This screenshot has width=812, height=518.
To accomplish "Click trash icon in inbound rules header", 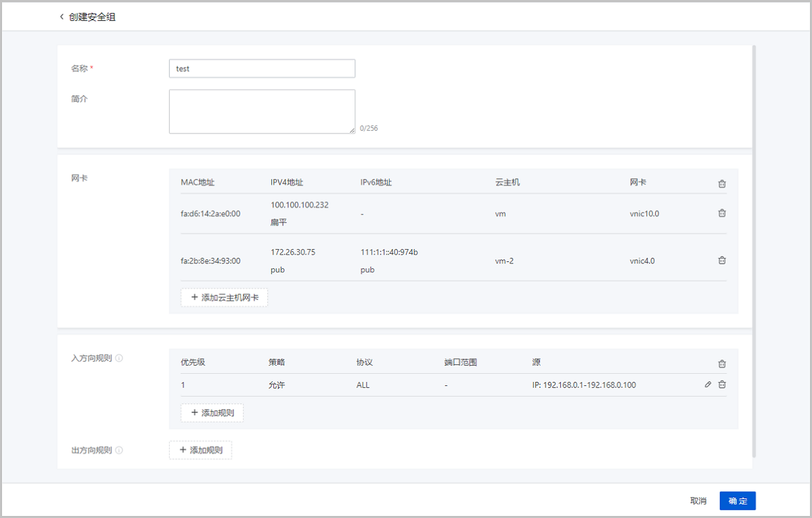I will pos(722,364).
